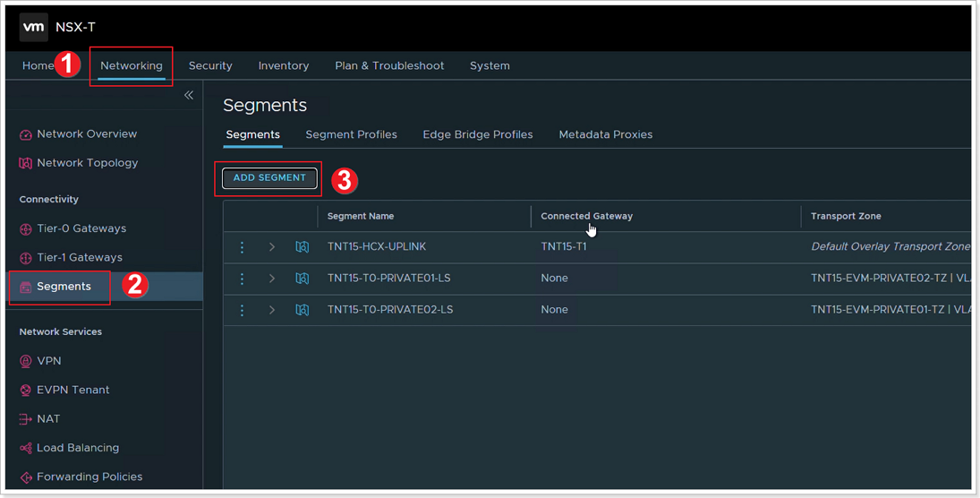Open NAT in sidebar
Viewport: 980px width, 498px height.
click(x=48, y=418)
